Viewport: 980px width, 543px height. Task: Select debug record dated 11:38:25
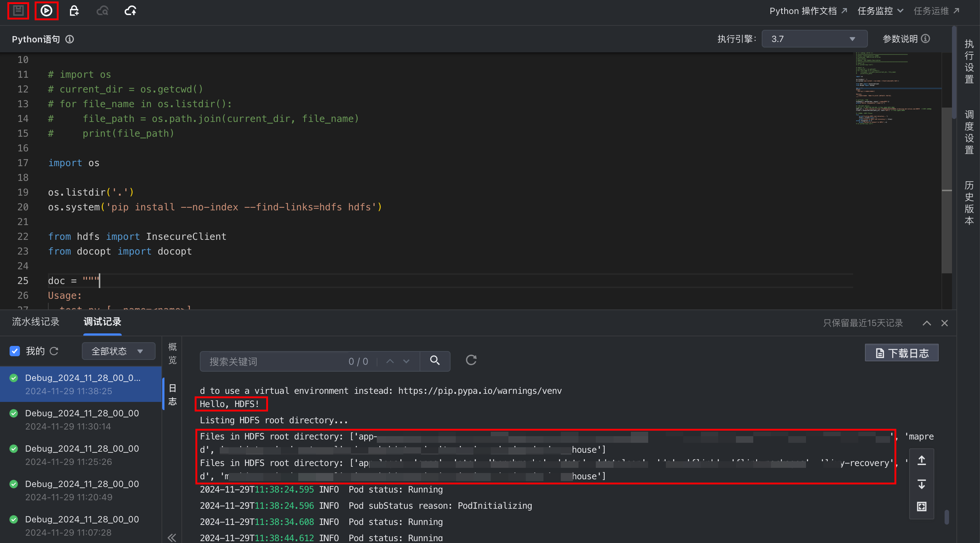point(81,384)
